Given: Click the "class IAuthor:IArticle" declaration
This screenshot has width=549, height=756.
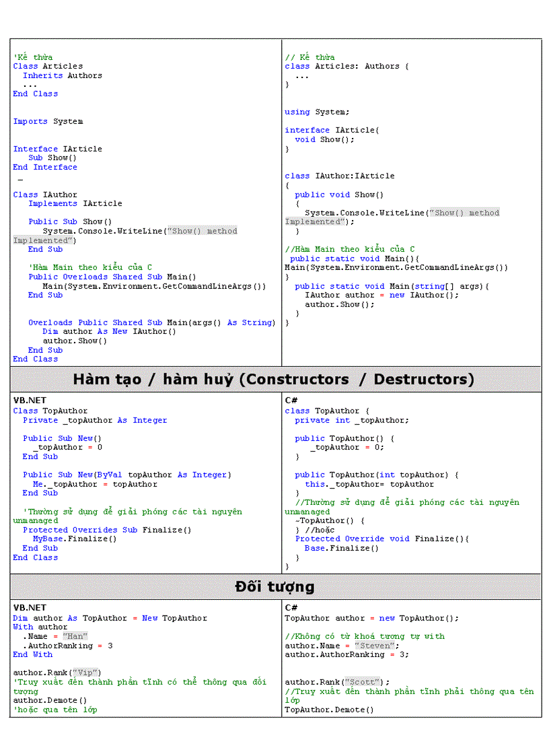Looking at the screenshot, I should click(339, 176).
